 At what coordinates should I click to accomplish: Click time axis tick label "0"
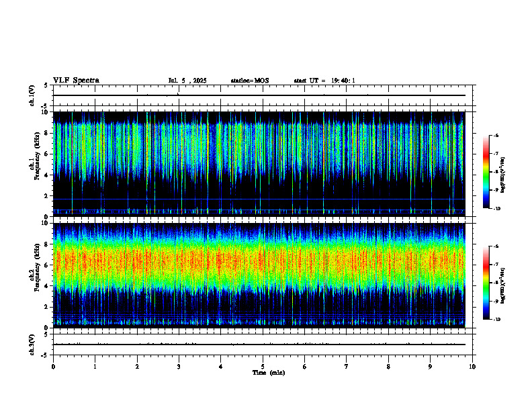53,367
